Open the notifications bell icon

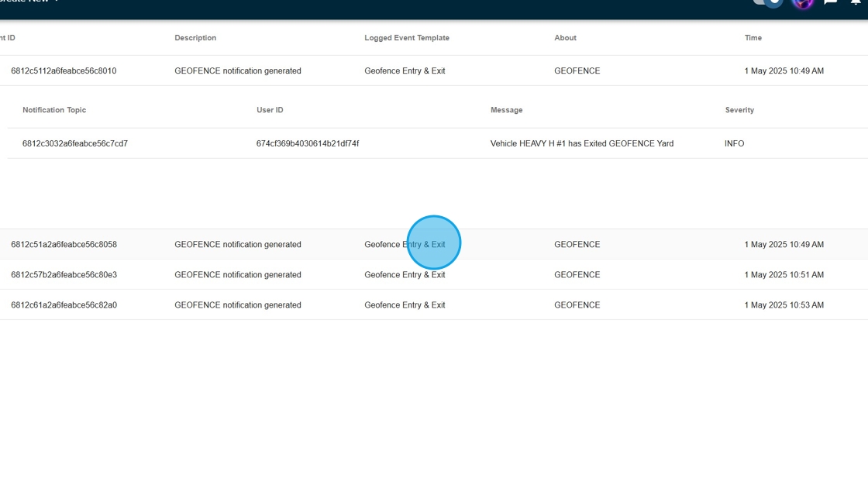point(856,2)
